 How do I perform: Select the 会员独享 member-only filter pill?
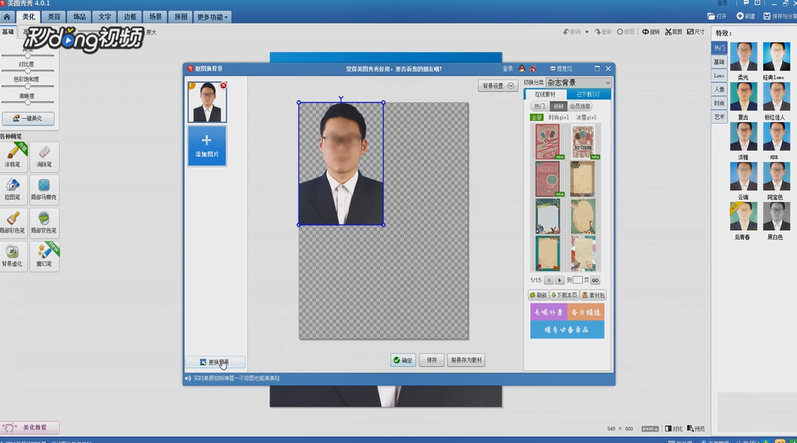point(580,106)
